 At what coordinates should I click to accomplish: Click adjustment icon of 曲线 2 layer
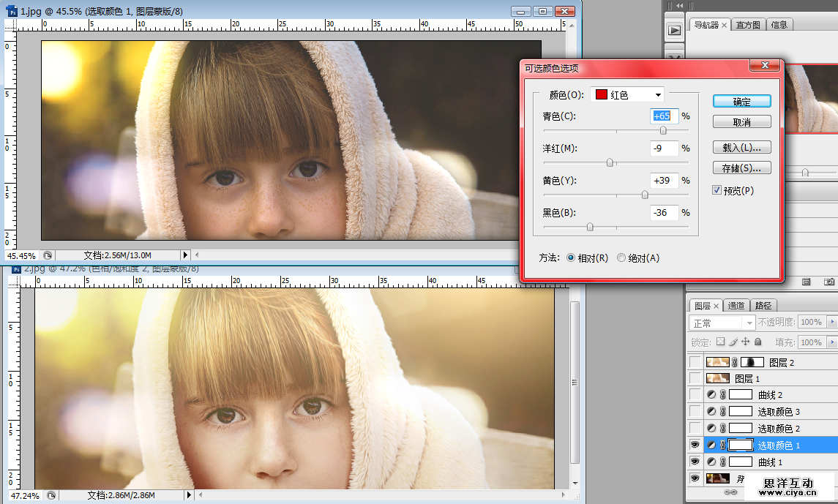pyautogui.click(x=711, y=395)
